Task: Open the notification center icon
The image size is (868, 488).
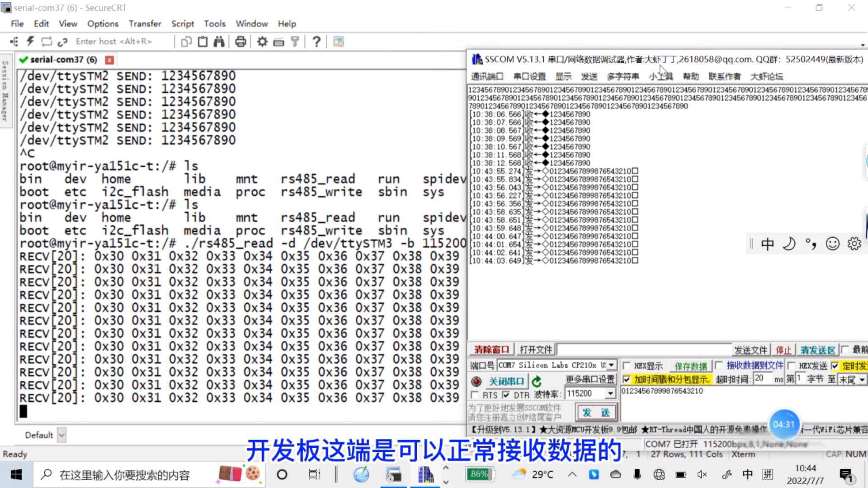Action: tap(846, 475)
